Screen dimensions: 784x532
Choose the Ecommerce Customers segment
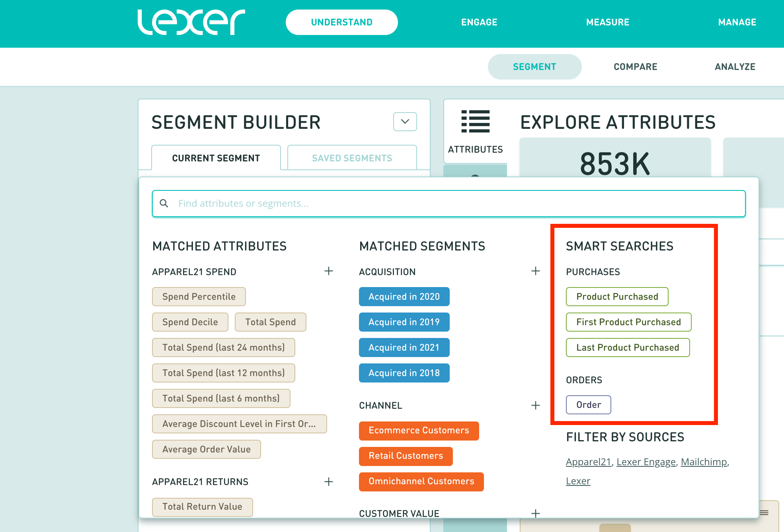point(419,431)
